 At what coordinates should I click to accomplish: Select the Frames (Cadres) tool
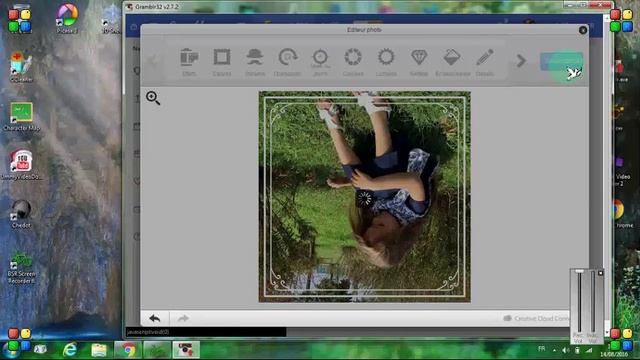coord(222,62)
